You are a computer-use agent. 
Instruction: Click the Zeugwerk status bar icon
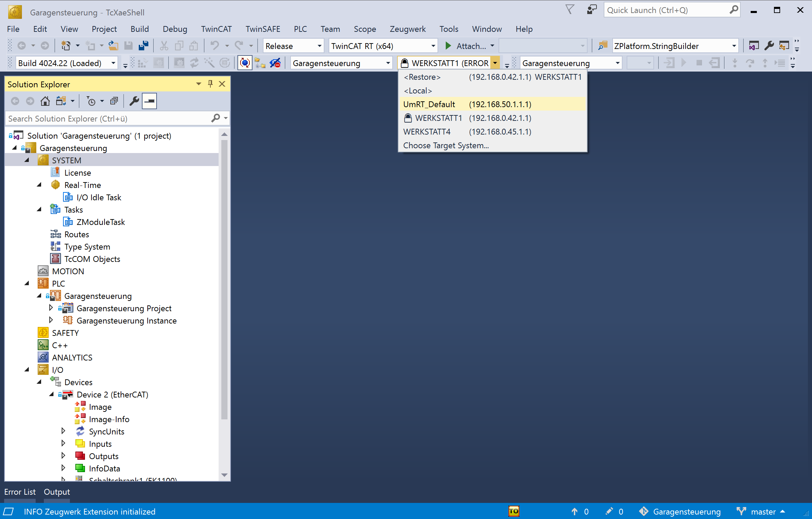click(514, 511)
